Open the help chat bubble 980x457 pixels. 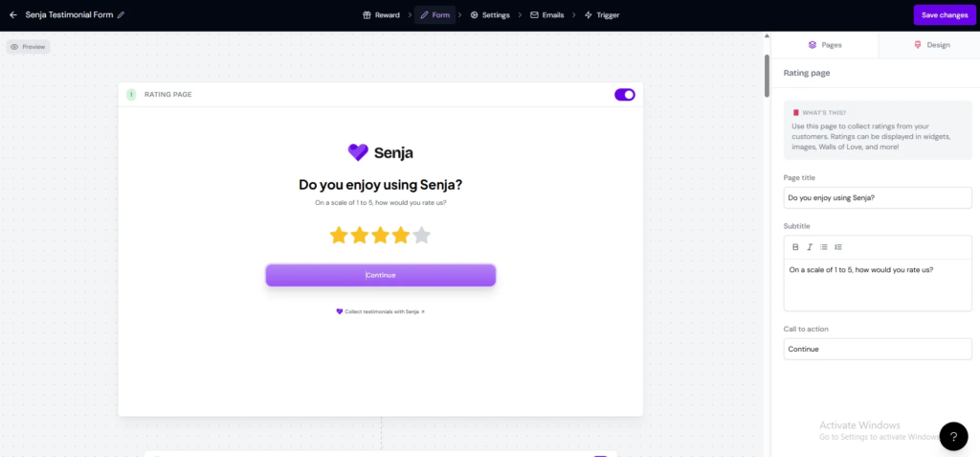pos(953,436)
